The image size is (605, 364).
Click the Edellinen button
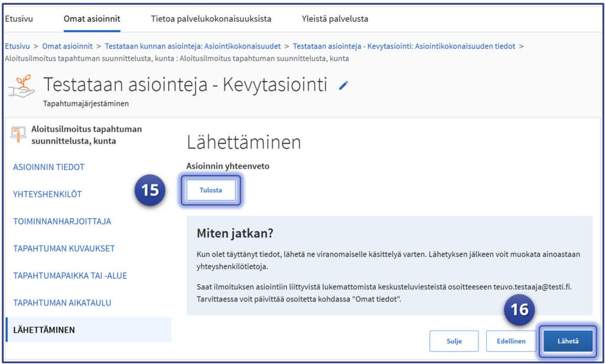click(510, 341)
